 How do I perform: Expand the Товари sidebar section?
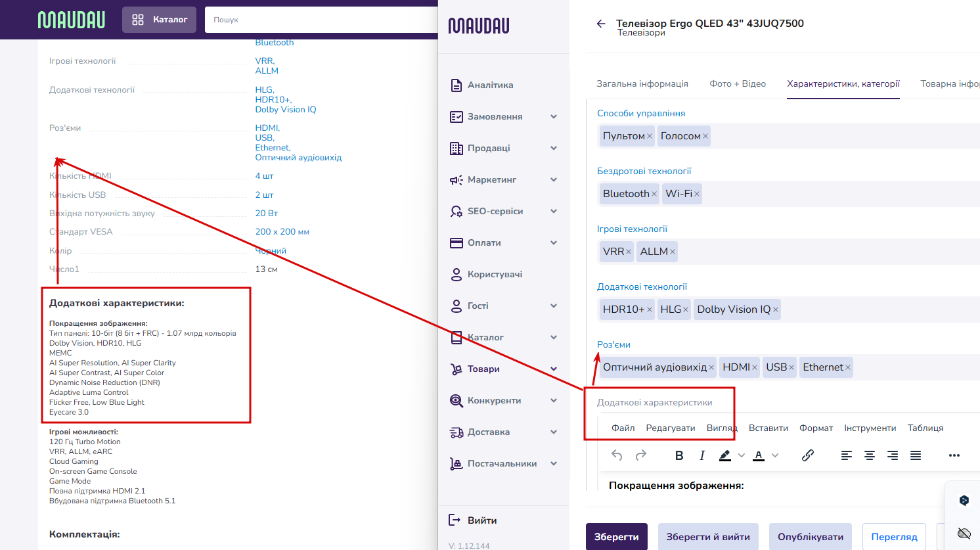(554, 369)
